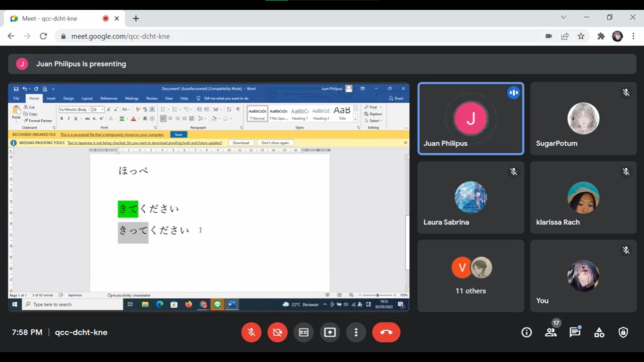Click Save in recovered file bar
Viewport: 644px width, 362px height.
[179, 134]
